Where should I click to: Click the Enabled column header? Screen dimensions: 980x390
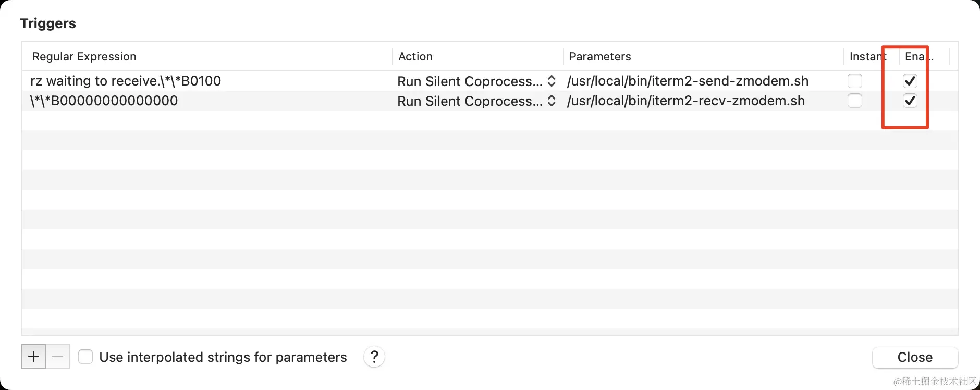[x=918, y=56]
